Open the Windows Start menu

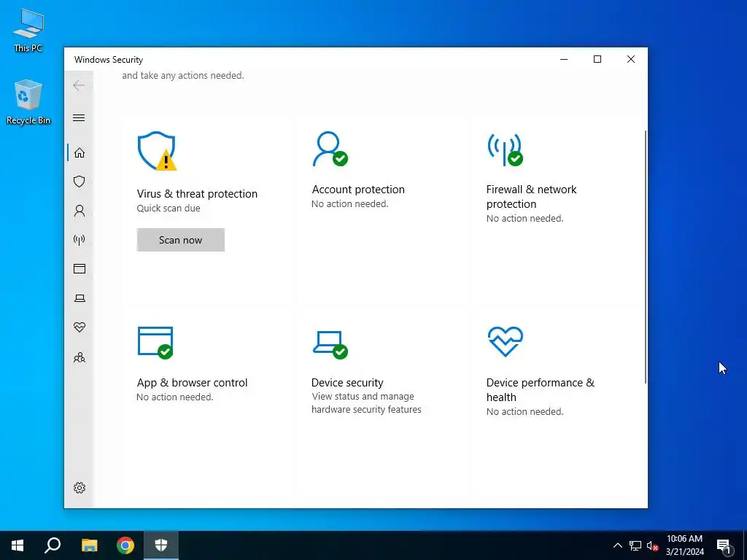click(18, 545)
